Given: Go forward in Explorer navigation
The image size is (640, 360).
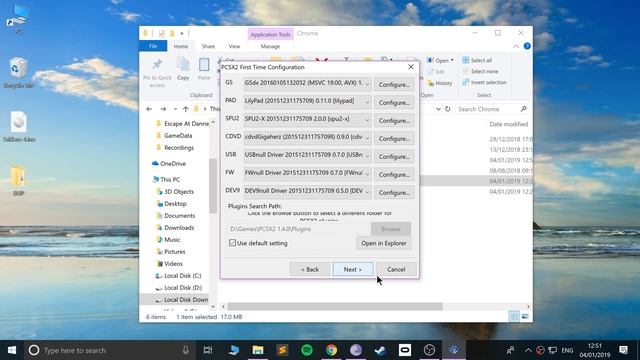Looking at the screenshot, I should point(163,109).
